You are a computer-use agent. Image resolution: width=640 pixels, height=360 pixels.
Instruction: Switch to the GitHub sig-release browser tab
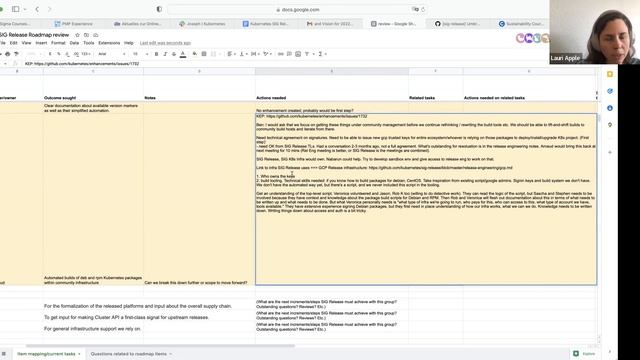pos(457,24)
